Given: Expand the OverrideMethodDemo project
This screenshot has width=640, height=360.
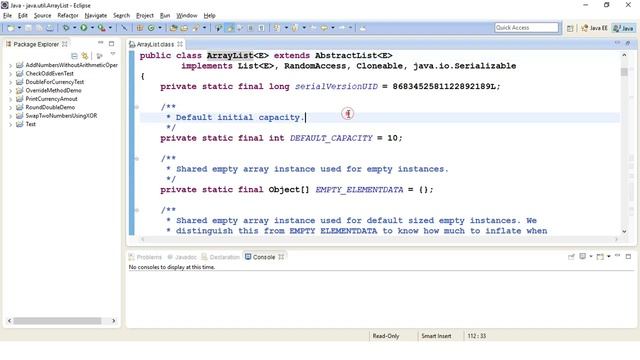Looking at the screenshot, I should click(x=10, y=91).
